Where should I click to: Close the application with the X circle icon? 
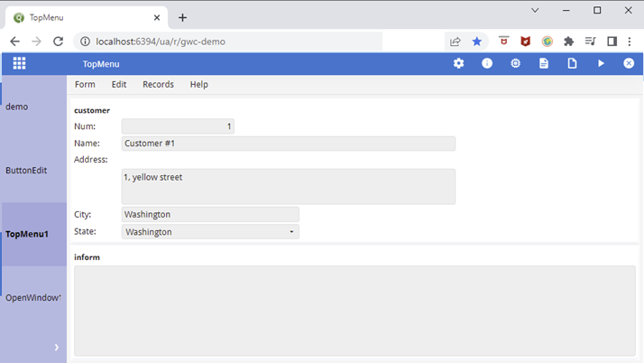(x=629, y=63)
